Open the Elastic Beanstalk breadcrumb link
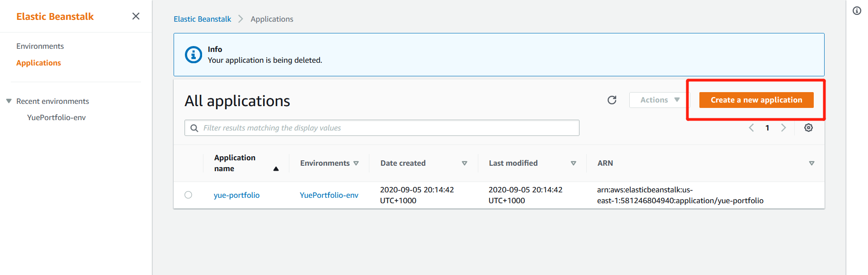The height and width of the screenshot is (275, 868). point(202,19)
